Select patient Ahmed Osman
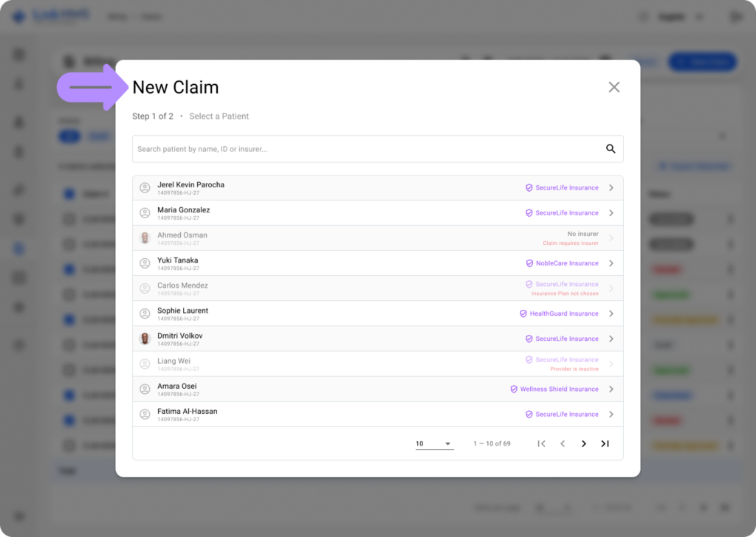This screenshot has height=537, width=756. (377, 238)
